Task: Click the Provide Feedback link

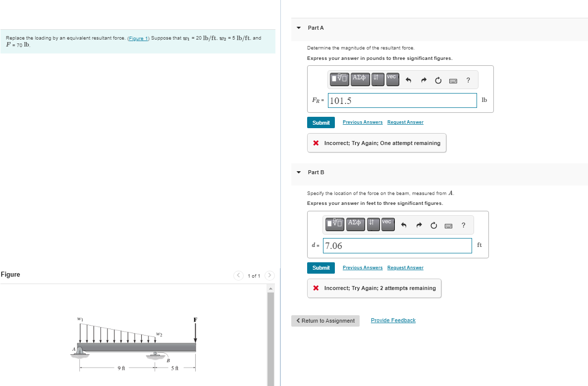Action: click(x=393, y=320)
